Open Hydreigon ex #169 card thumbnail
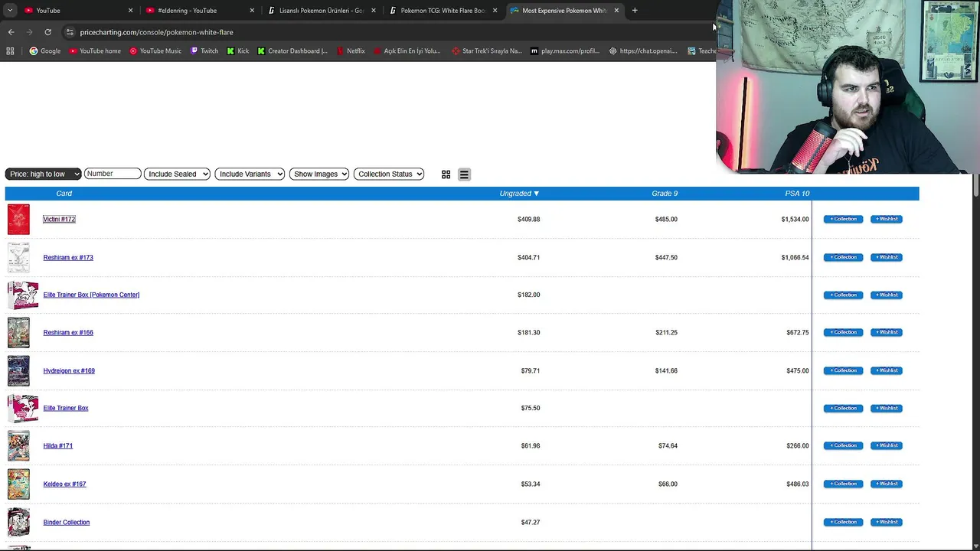 [18, 370]
